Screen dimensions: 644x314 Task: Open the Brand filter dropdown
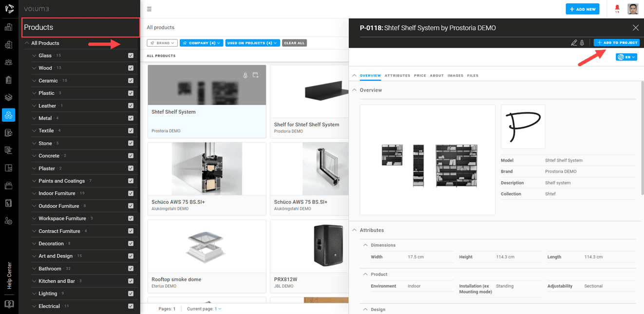(162, 43)
